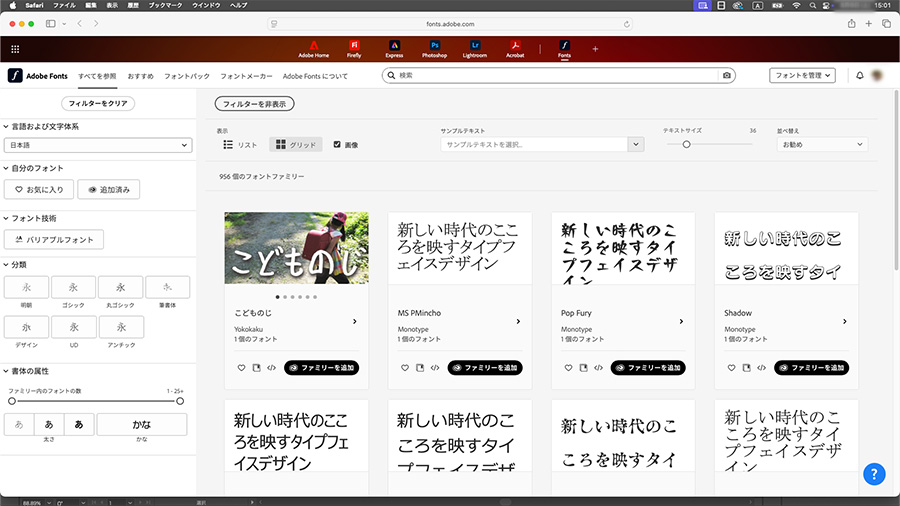
Task: Toggle the バリアブルフォント filter
Action: (54, 240)
